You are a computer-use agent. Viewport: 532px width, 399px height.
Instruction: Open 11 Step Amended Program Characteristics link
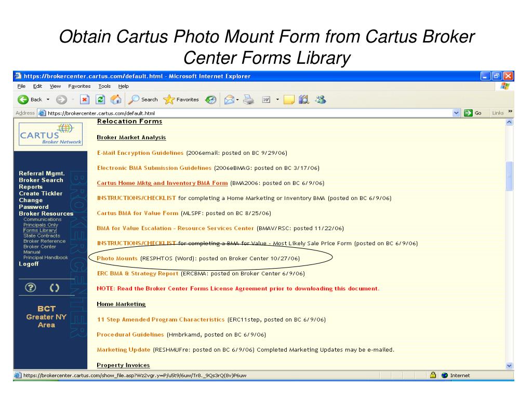coord(161,320)
